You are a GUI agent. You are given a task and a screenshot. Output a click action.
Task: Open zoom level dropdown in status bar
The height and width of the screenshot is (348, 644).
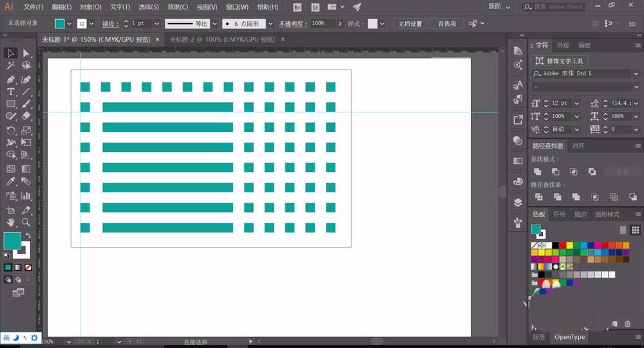tap(69, 342)
